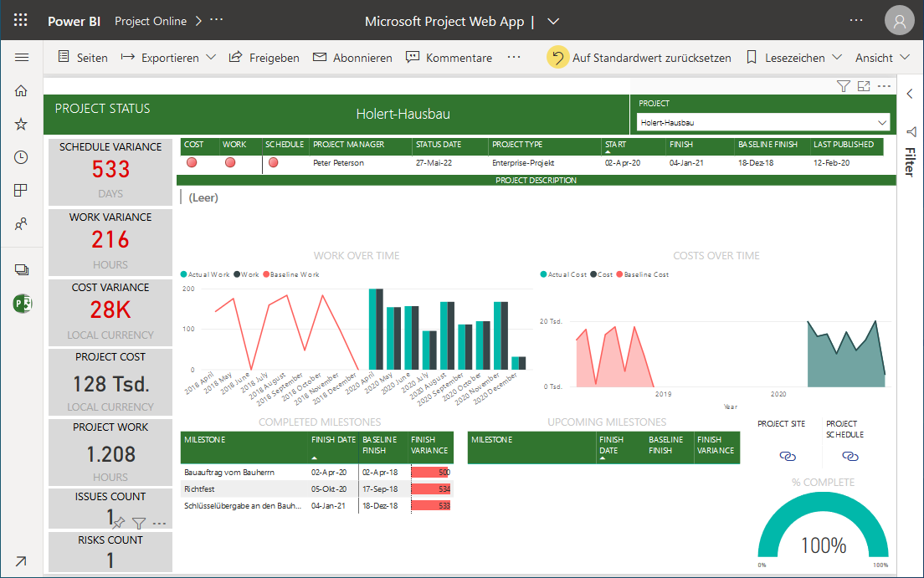This screenshot has width=924, height=578.
Task: Sort by START column header
Action: [615, 145]
